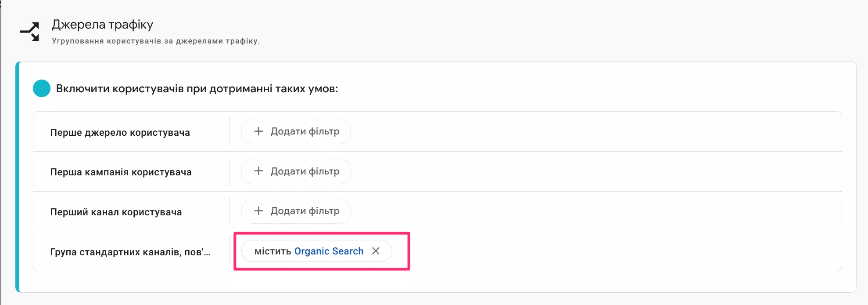This screenshot has height=305, width=868.
Task: Click plus icon in Перша кампанія користувача row
Action: (x=258, y=171)
